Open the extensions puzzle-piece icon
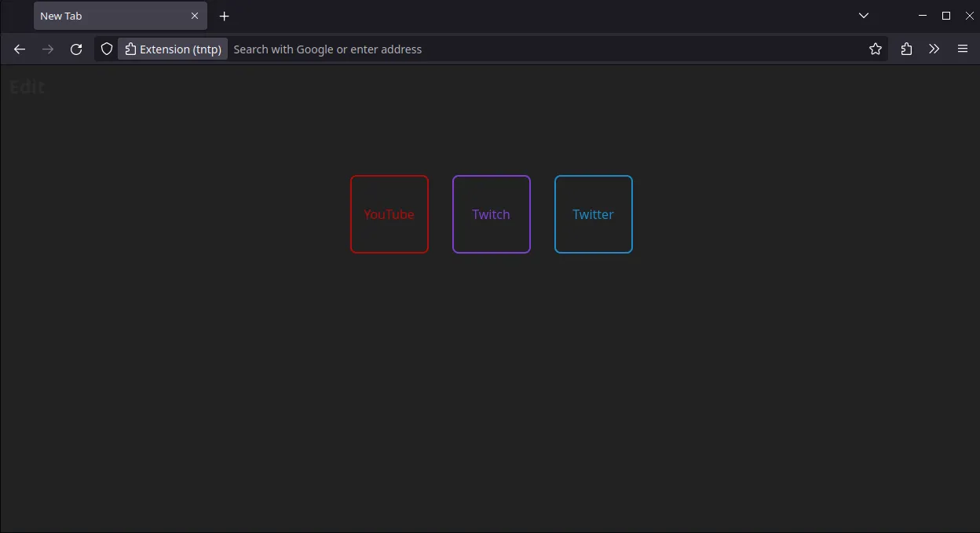This screenshot has width=980, height=533. tap(906, 49)
